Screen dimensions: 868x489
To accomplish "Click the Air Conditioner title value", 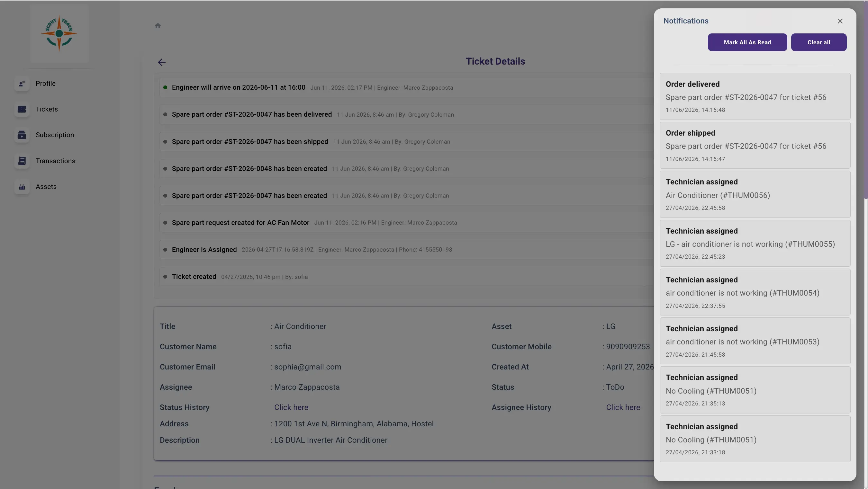I will coord(300,326).
